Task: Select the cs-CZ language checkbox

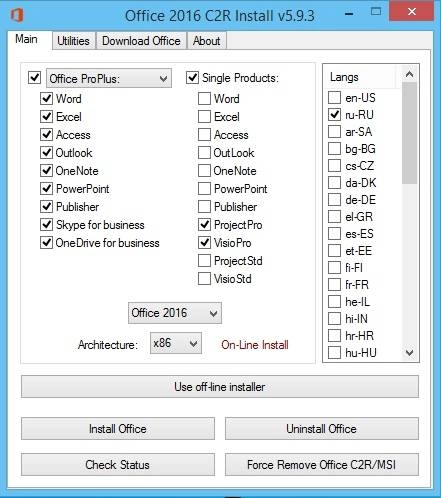Action: (x=334, y=166)
